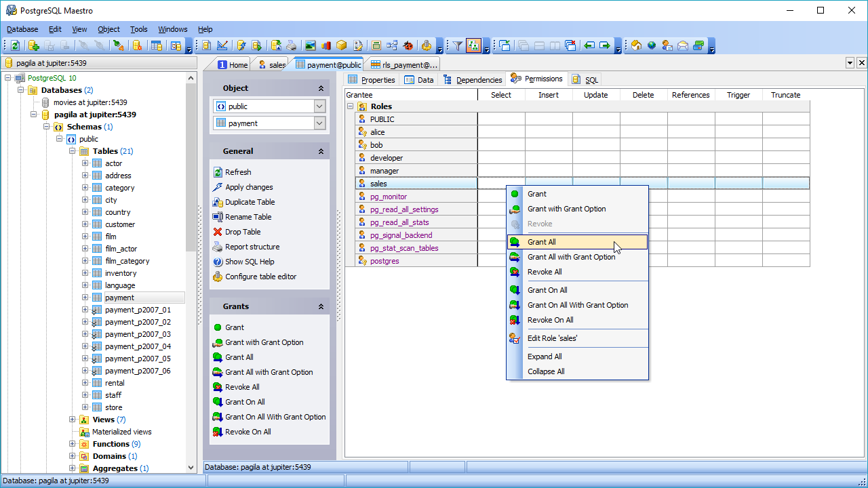Toggle the Select permission cell for alice
This screenshot has height=488, width=868.
coord(501,132)
